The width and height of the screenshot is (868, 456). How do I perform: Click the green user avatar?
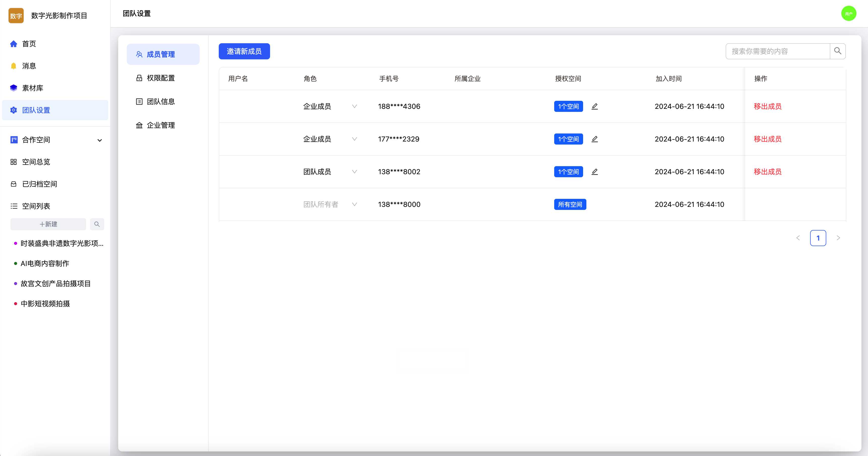848,14
